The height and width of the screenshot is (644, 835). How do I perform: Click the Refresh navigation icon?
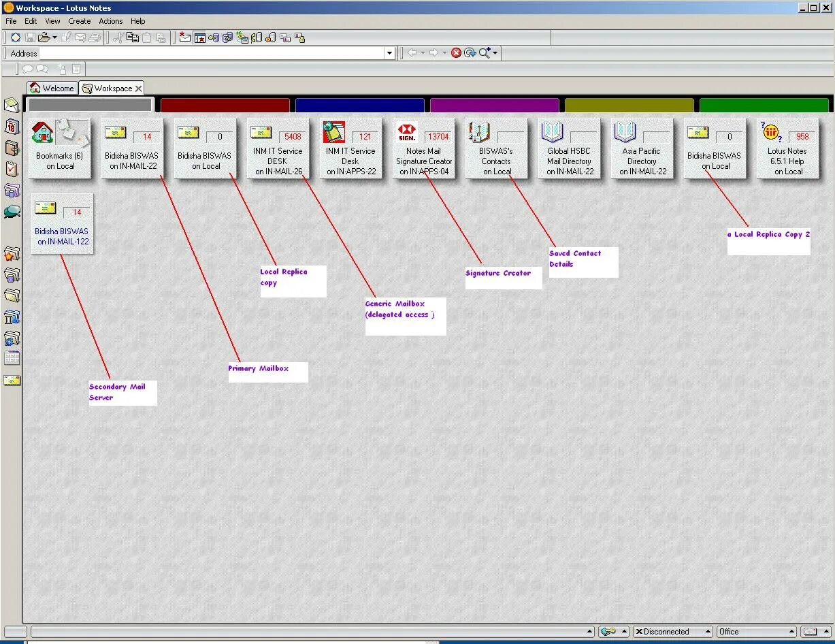470,52
